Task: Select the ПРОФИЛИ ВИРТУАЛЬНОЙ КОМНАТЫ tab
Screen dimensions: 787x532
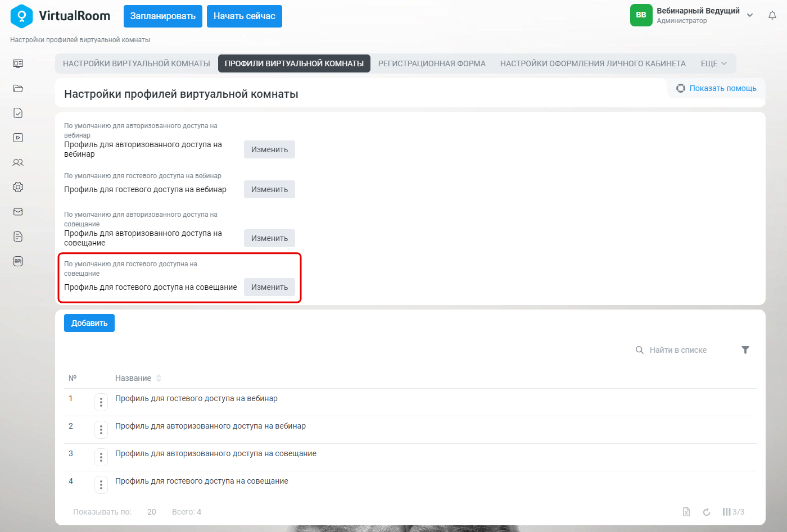Action: coord(294,63)
